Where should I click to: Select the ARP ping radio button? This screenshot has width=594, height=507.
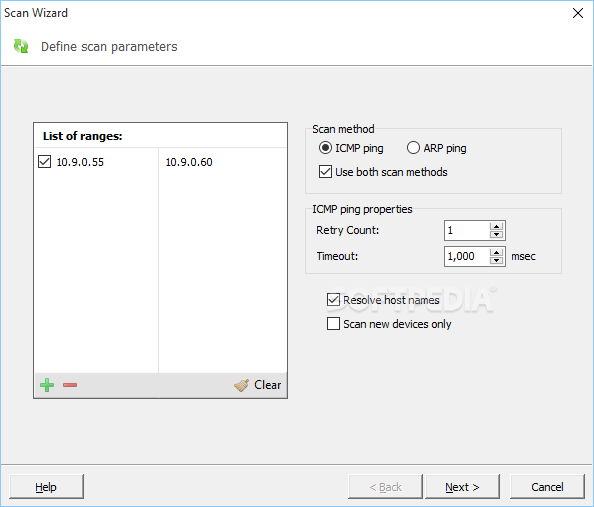pyautogui.click(x=413, y=148)
